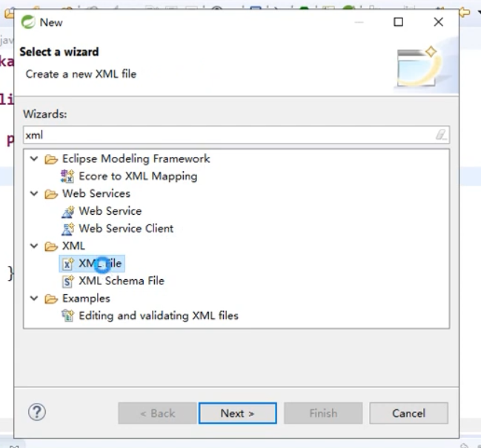The image size is (481, 448).
Task: Click the Finish button
Action: pyautogui.click(x=323, y=413)
